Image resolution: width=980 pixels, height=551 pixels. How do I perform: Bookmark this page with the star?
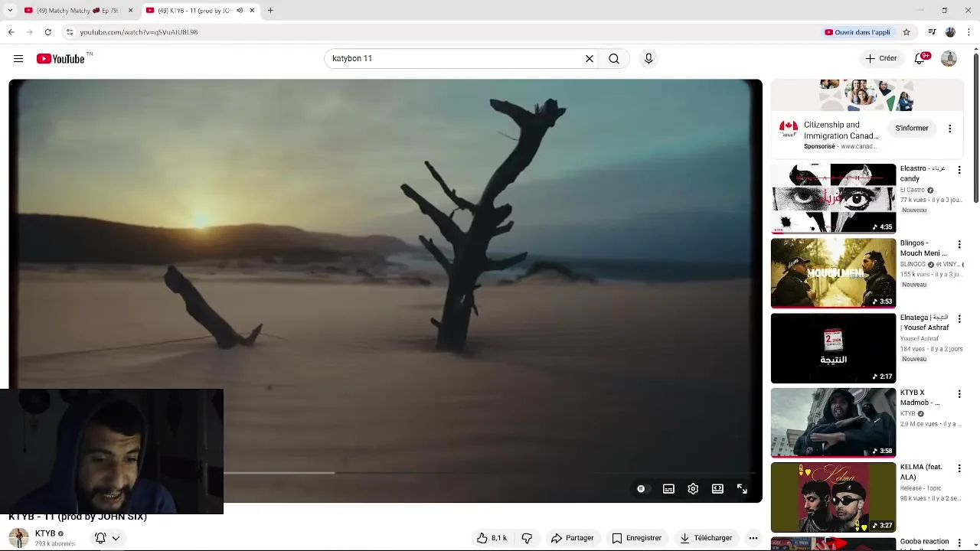[x=906, y=32]
